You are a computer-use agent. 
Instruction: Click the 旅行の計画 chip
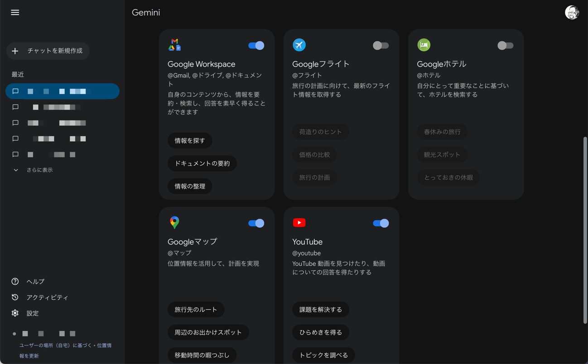(314, 177)
